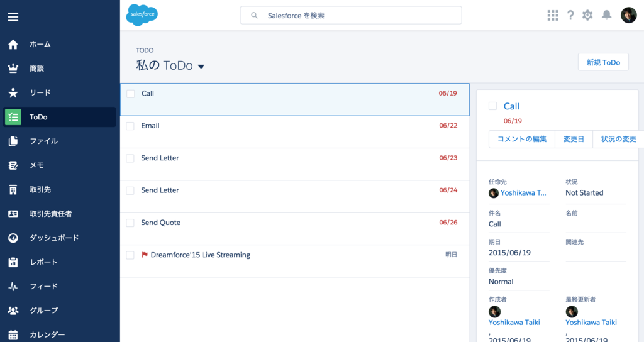Click the 最終更新者 avatar thumbnail
Image resolution: width=644 pixels, height=342 pixels.
tap(572, 312)
